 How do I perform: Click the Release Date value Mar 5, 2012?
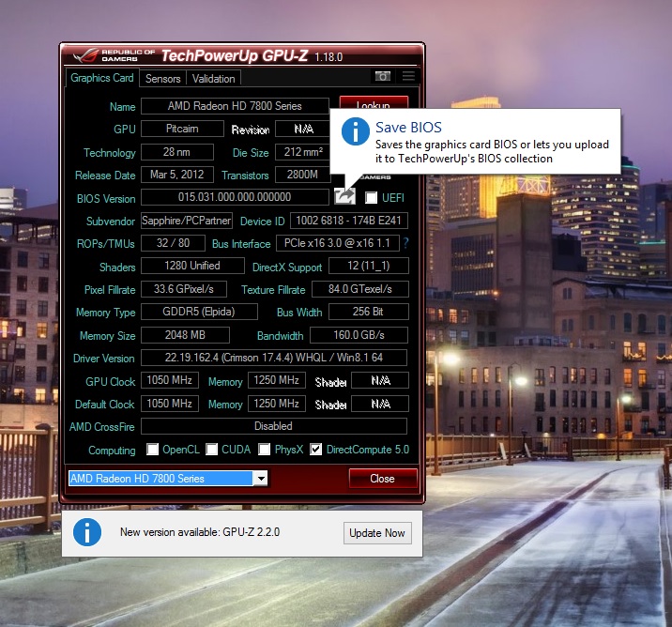pyautogui.click(x=177, y=175)
